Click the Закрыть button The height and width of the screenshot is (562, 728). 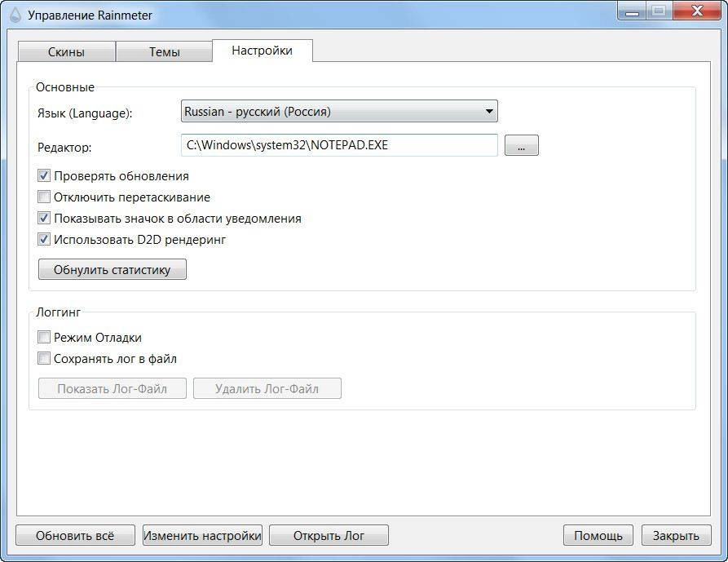(x=676, y=536)
